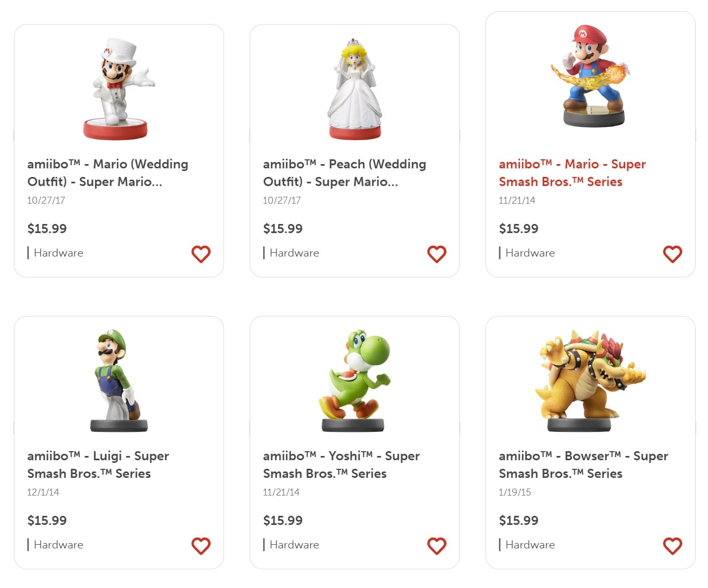Click the Mario fireball figure thumbnail
Viewport: 708px width, 588px height.
click(x=590, y=76)
